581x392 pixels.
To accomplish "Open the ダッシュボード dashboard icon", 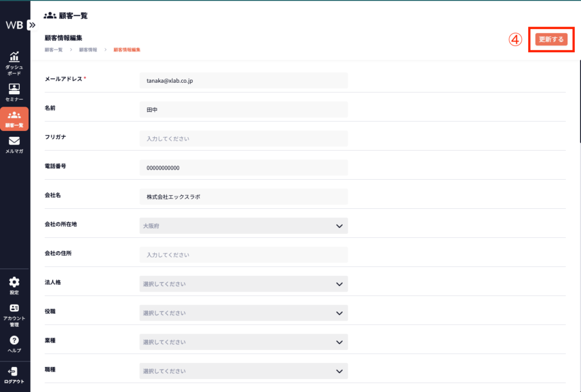I will pyautogui.click(x=14, y=57).
